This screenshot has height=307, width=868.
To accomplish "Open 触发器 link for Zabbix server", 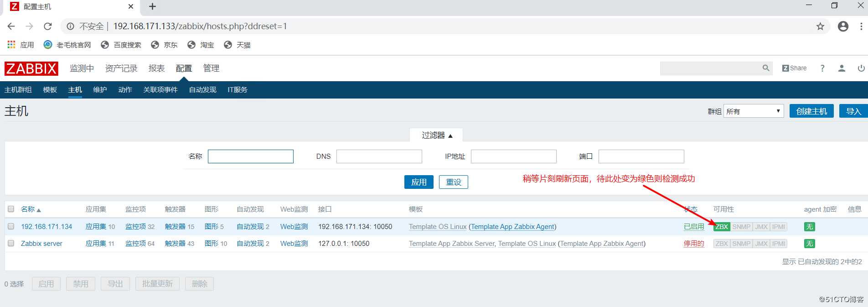I will (175, 244).
